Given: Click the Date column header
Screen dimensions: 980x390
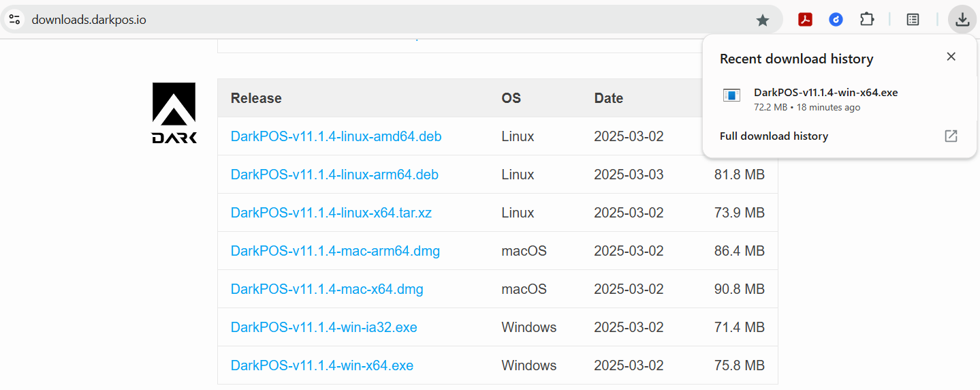Looking at the screenshot, I should (608, 98).
